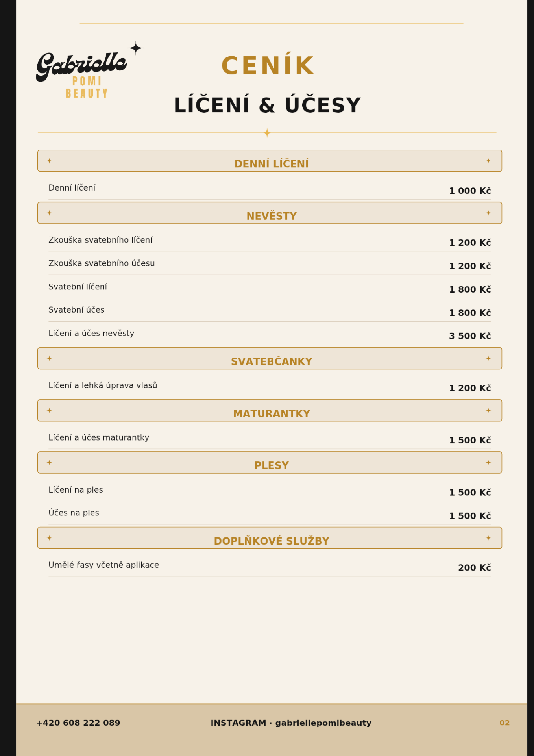Click the phone number +420 608 222 089
534x756 pixels.
click(x=78, y=723)
